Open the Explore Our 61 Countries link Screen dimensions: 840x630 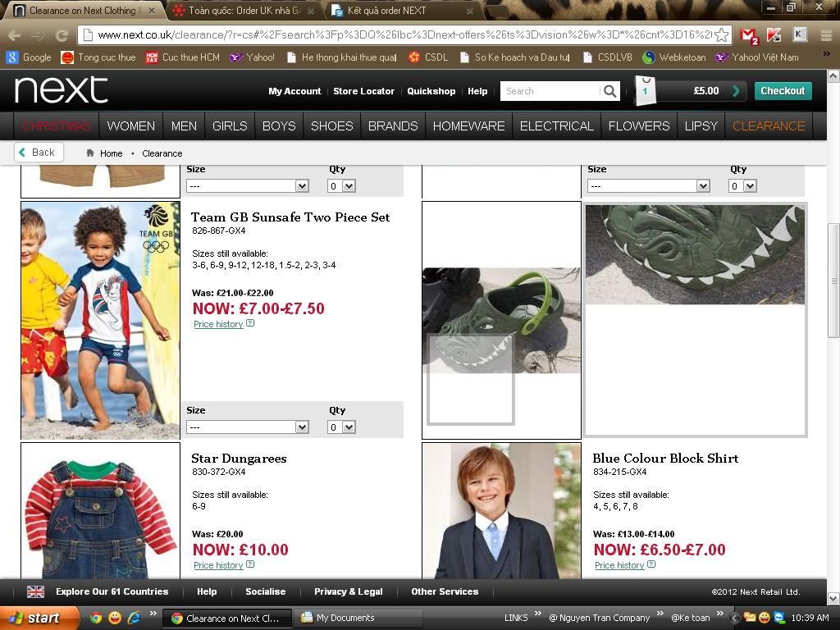tap(112, 591)
